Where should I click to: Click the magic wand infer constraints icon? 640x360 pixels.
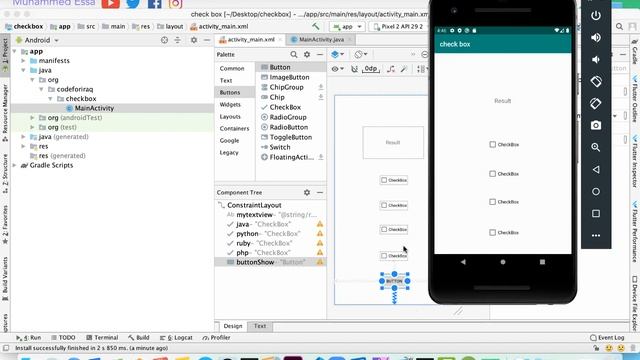pos(404,69)
